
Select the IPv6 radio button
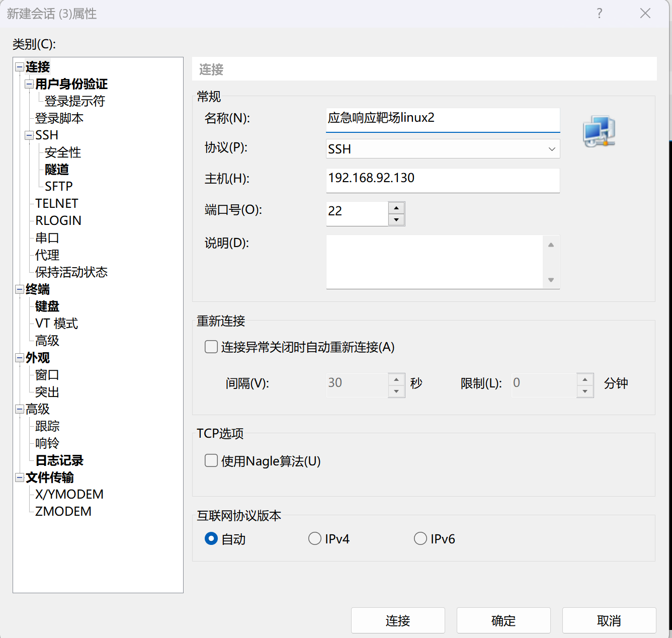coord(421,538)
